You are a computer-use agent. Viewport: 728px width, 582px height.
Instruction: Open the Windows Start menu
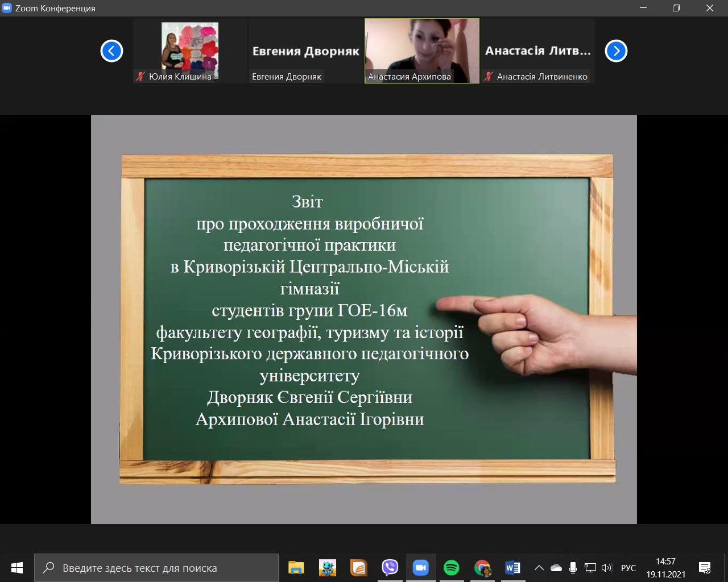[x=16, y=568]
